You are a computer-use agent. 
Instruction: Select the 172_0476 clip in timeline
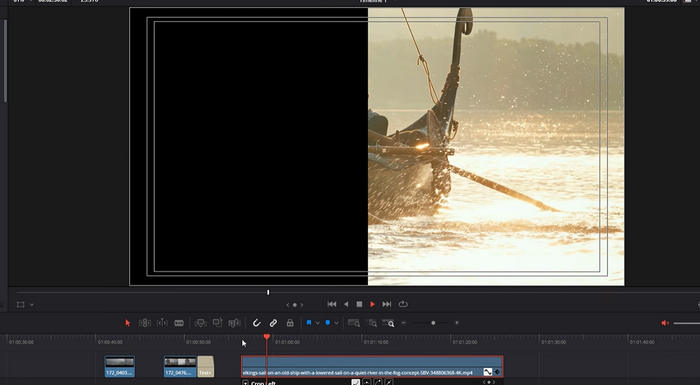point(180,366)
